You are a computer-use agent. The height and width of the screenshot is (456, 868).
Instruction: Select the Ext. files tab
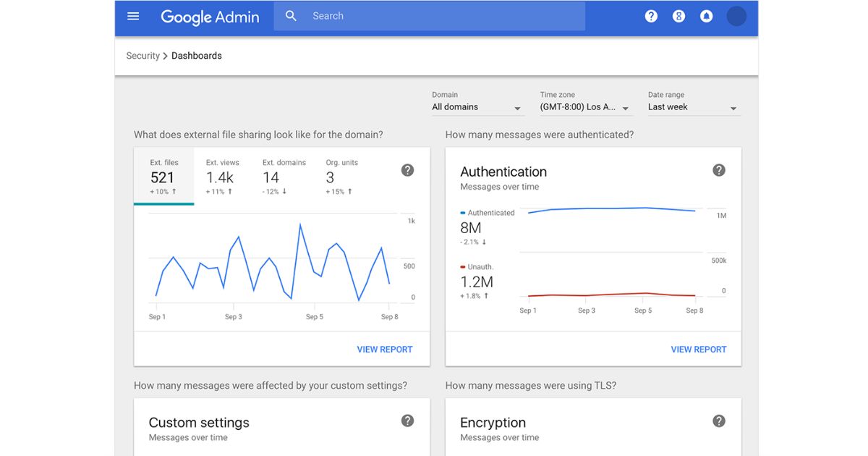(163, 177)
